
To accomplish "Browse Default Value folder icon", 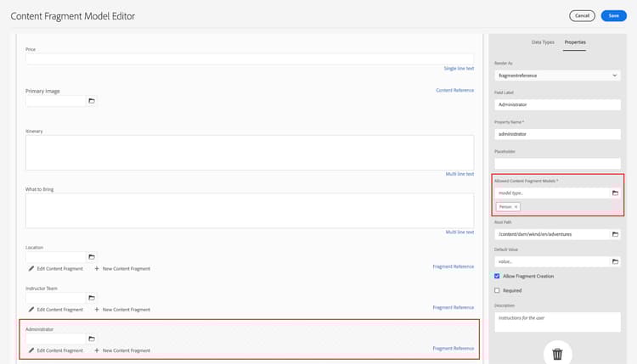I will 615,261.
